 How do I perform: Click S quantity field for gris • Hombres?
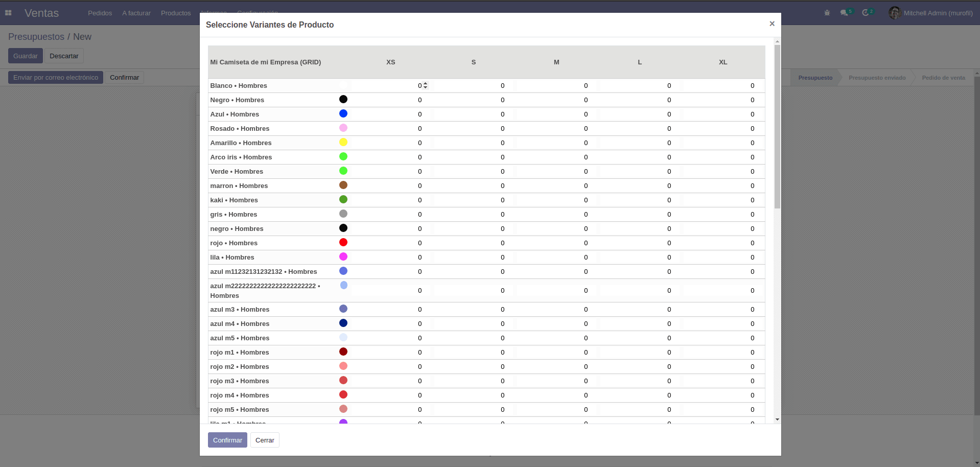tap(473, 214)
